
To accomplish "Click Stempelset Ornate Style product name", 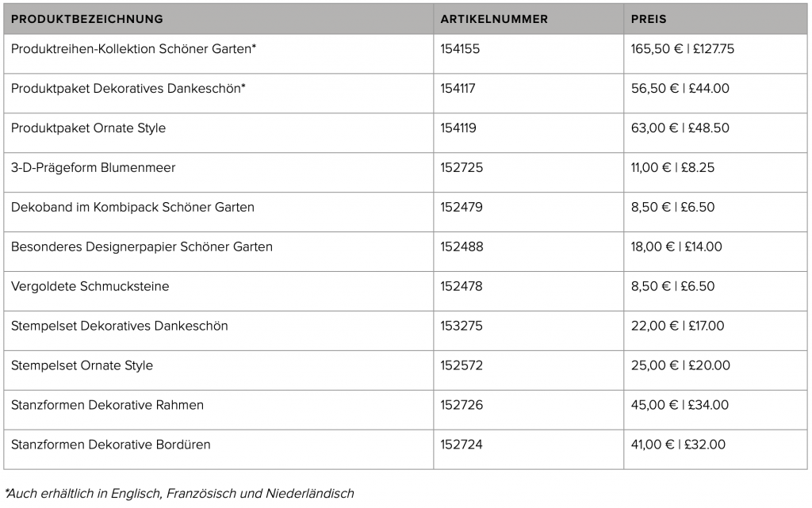I will pyautogui.click(x=82, y=365).
